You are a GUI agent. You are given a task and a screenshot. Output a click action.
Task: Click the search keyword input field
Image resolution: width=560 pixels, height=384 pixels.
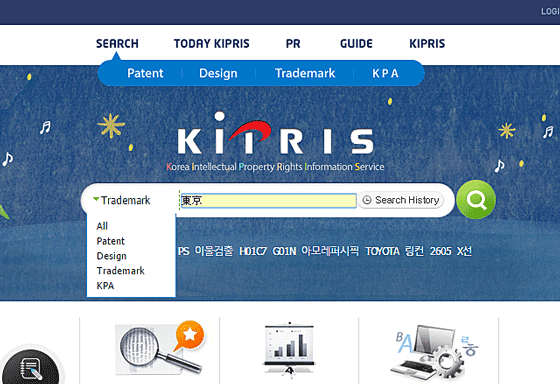tap(269, 200)
